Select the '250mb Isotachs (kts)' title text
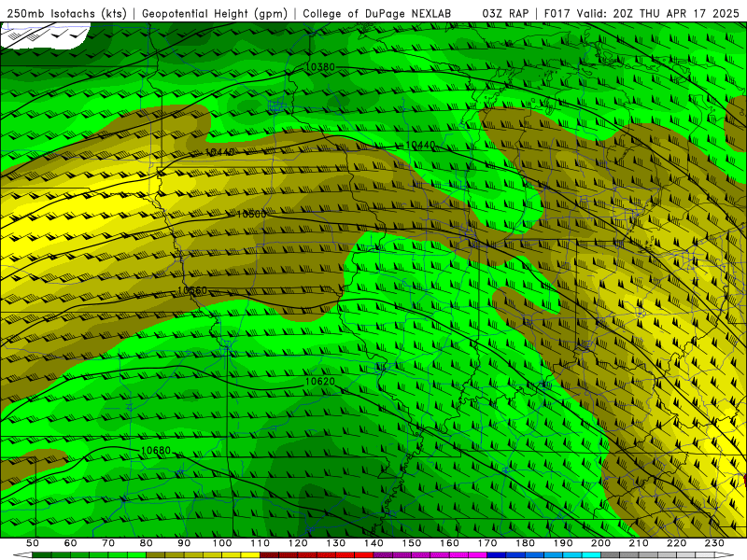This screenshot has width=747, height=560. pos(67,13)
